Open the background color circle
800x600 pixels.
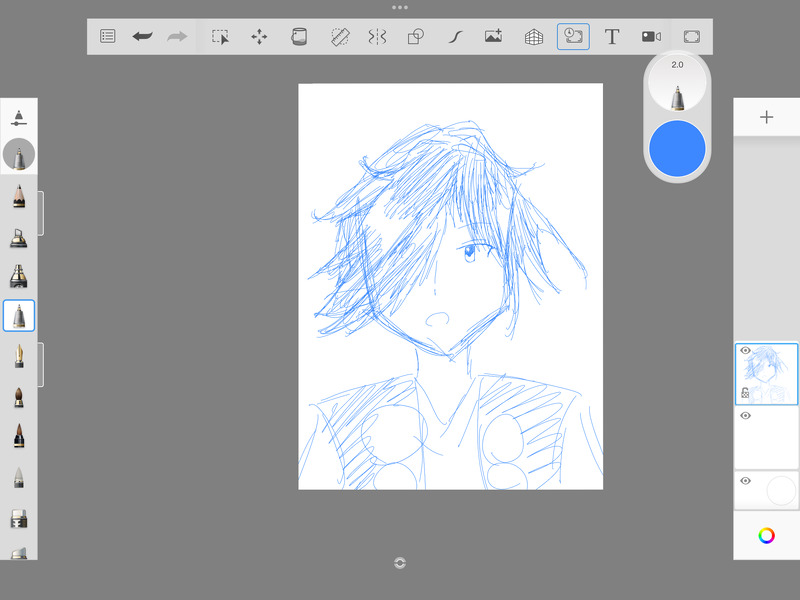(x=781, y=490)
